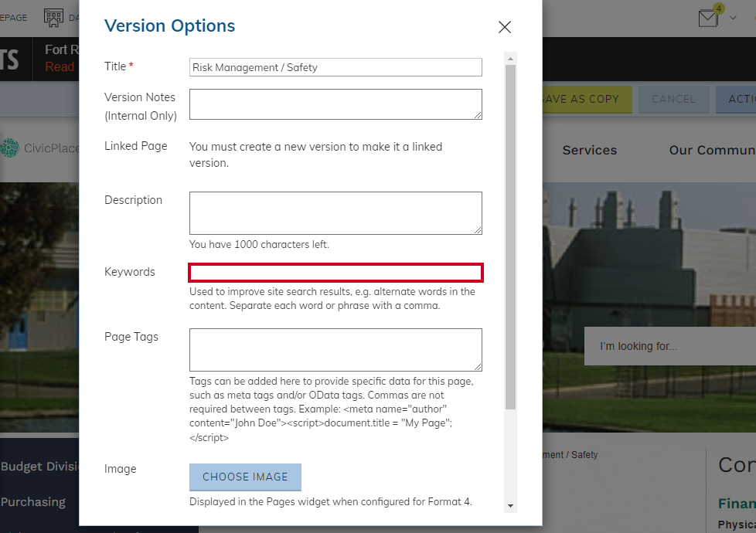The image size is (756, 533).
Task: Click the Version Notes text area
Action: [x=335, y=104]
